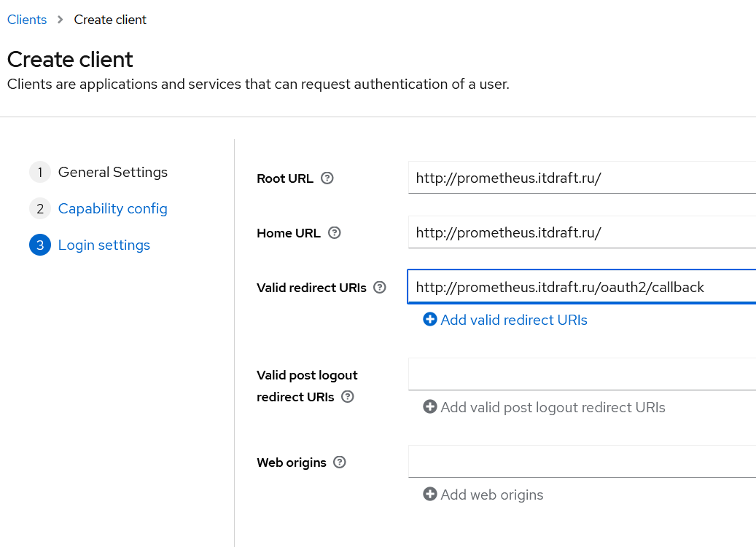Focus the Root URL input field
The height and width of the screenshot is (547, 756).
pyautogui.click(x=582, y=178)
